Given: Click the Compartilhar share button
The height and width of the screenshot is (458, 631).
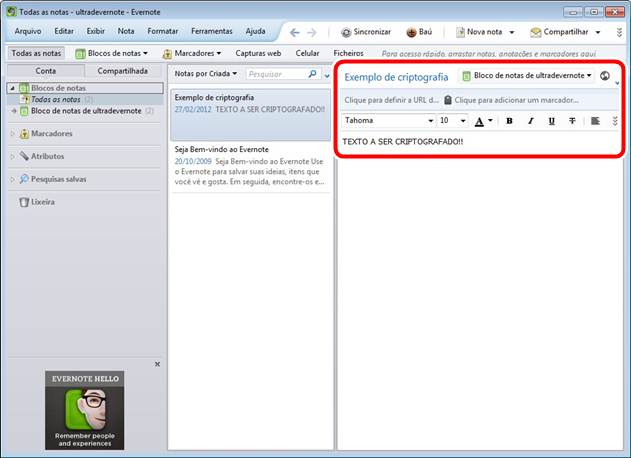Looking at the screenshot, I should click(559, 32).
